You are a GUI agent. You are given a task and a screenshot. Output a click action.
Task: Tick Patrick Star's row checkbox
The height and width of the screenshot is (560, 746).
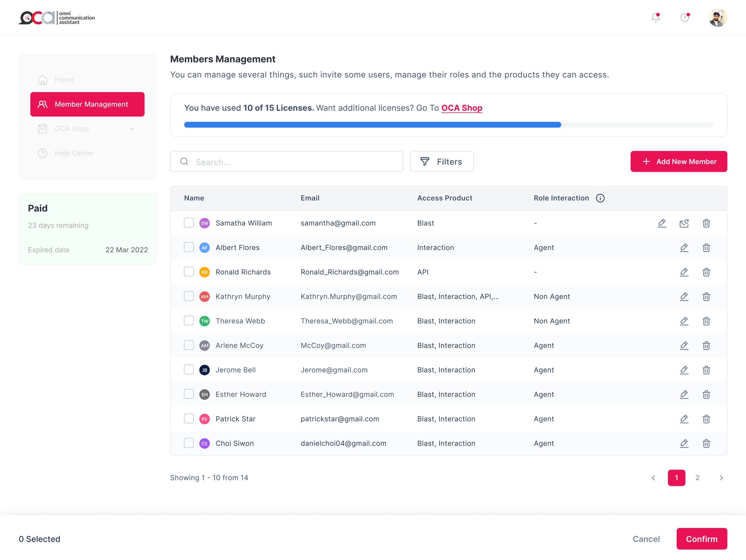tap(189, 419)
